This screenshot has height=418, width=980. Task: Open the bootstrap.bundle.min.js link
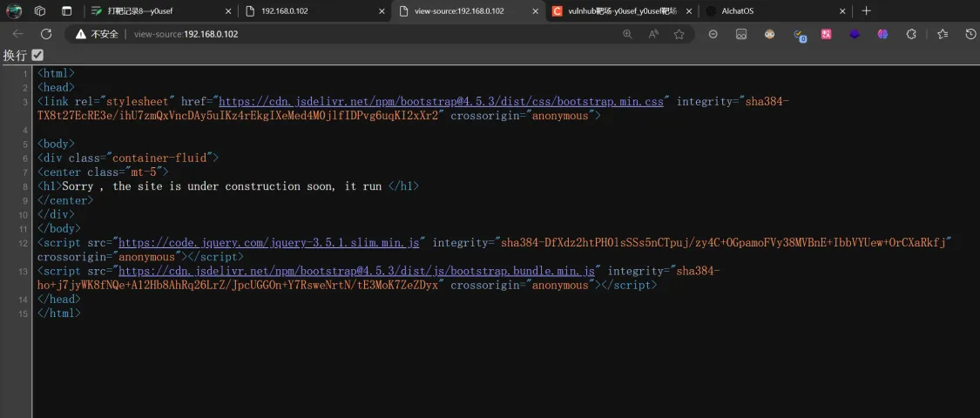point(356,271)
